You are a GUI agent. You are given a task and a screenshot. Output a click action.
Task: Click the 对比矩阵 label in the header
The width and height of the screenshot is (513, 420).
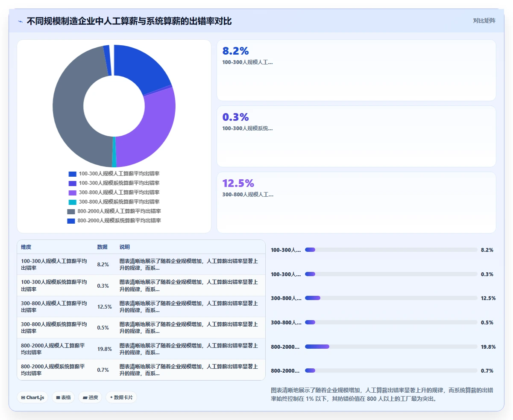click(484, 20)
